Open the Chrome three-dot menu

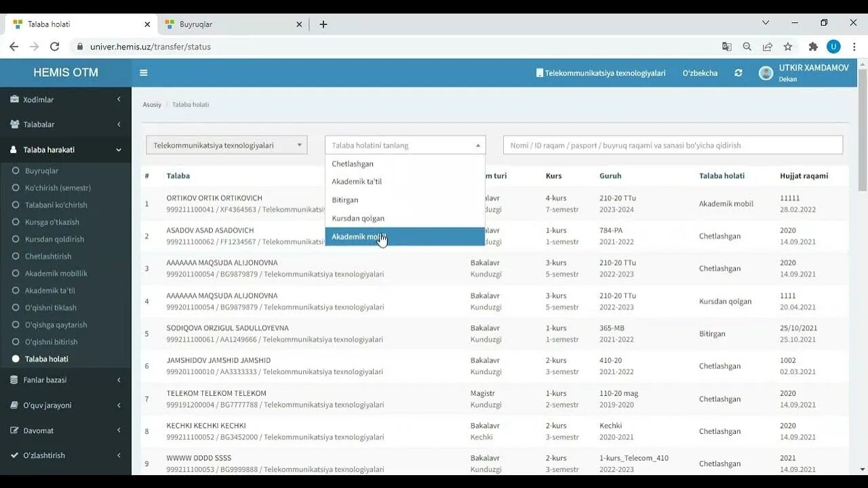854,47
